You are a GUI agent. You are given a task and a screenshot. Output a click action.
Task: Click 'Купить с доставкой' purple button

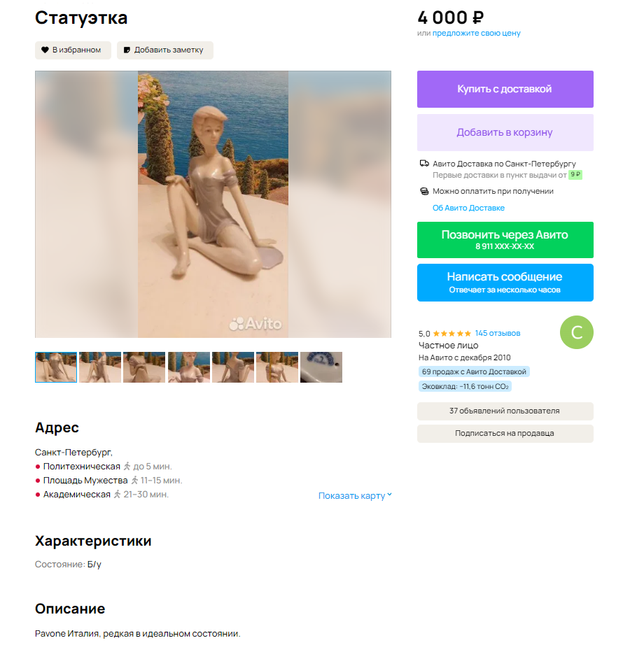click(505, 89)
